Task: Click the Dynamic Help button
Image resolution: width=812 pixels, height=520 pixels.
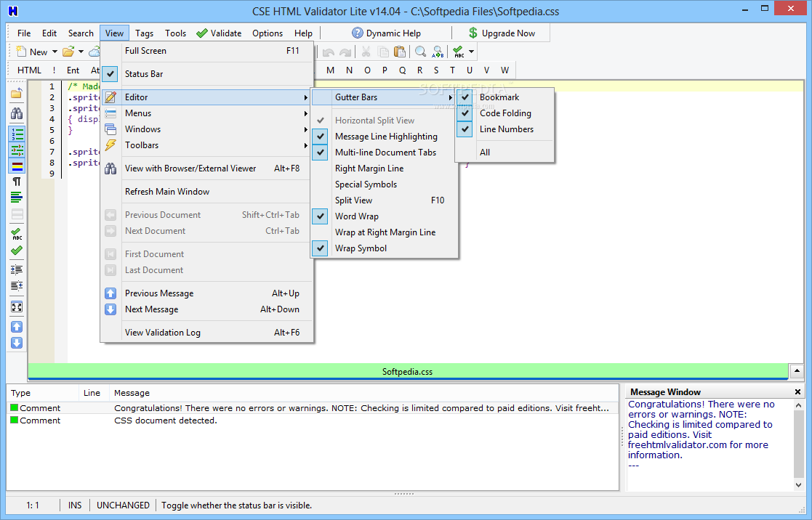Action: [x=386, y=33]
